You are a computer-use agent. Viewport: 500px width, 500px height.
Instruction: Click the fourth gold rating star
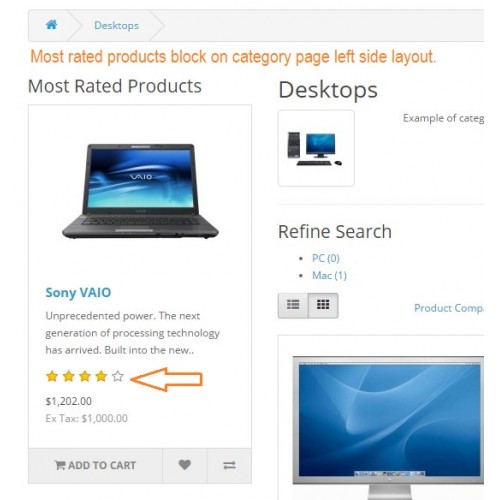coord(101,376)
